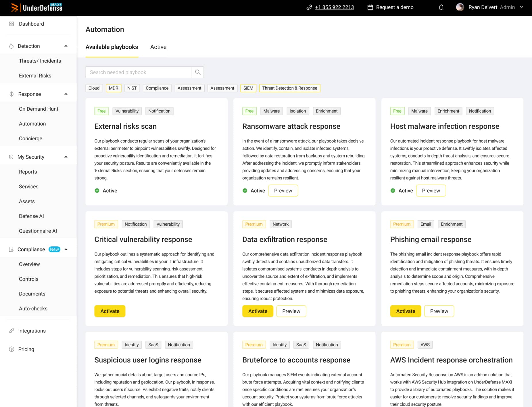
Task: Click the My Security shield icon
Action: pos(11,157)
